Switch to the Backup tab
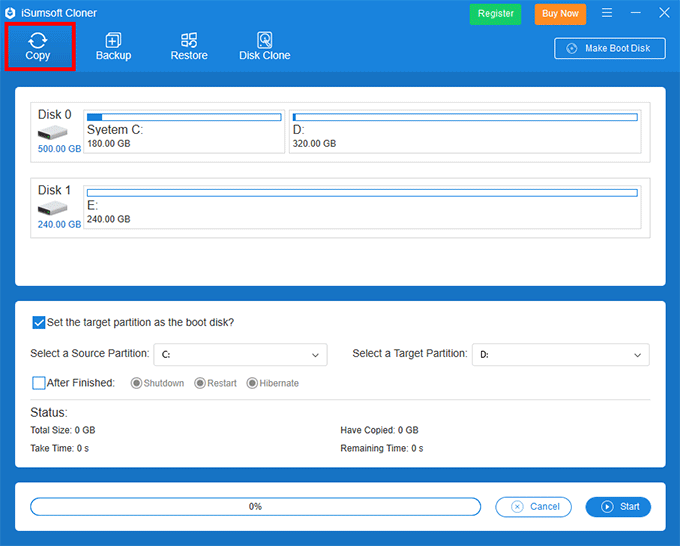Screen dimensions: 680x546 [x=113, y=46]
